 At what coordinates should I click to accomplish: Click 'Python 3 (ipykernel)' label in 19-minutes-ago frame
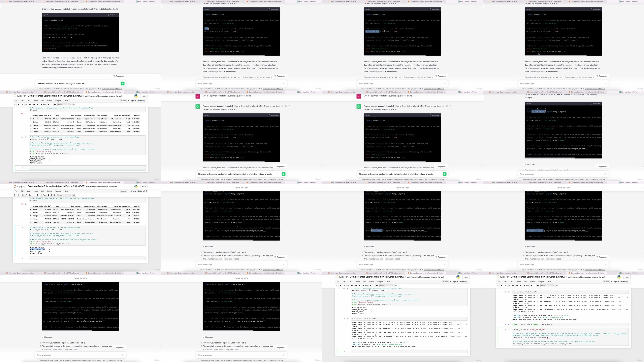138,101
